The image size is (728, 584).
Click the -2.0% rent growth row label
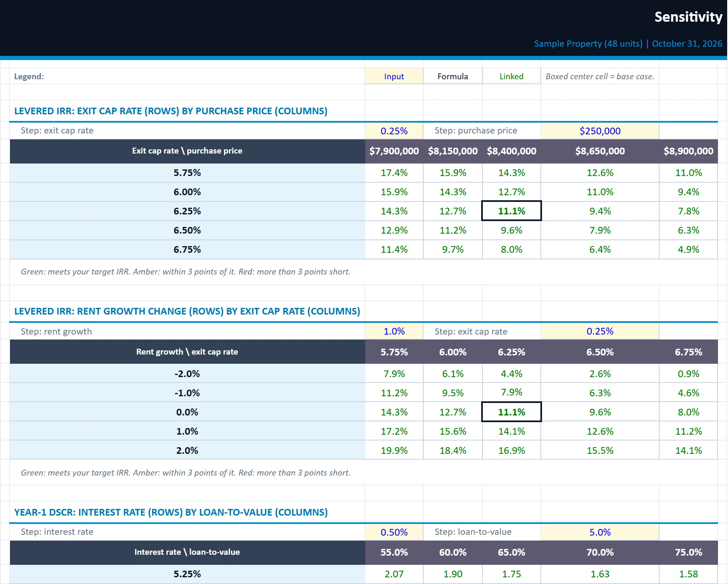point(187,374)
